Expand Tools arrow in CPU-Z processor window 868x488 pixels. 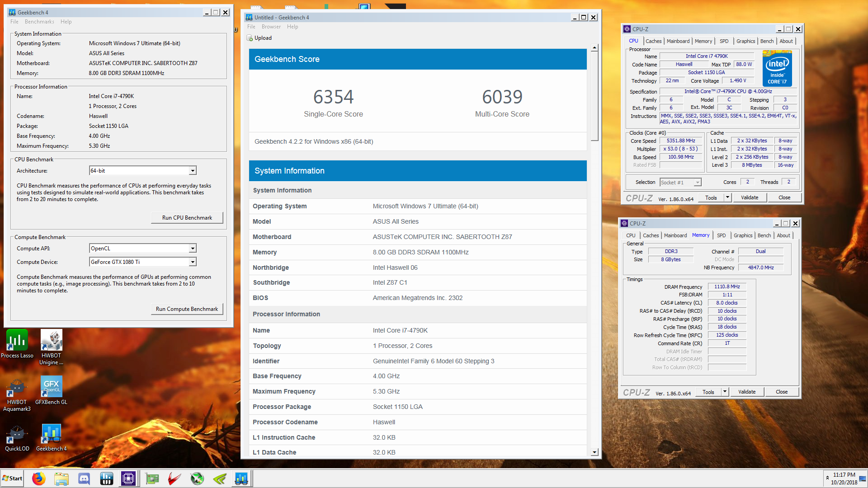pyautogui.click(x=727, y=197)
